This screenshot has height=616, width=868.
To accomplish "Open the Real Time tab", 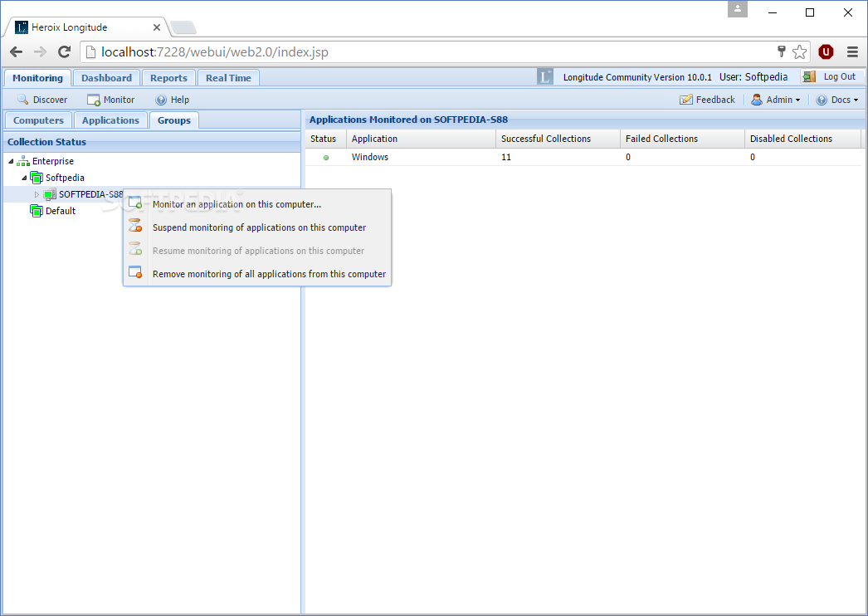I will point(229,78).
